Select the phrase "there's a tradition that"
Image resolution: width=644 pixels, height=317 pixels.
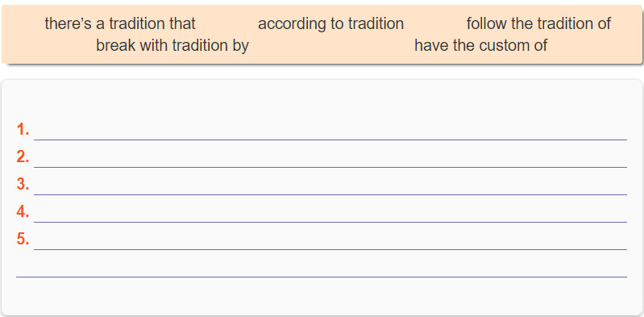[120, 24]
